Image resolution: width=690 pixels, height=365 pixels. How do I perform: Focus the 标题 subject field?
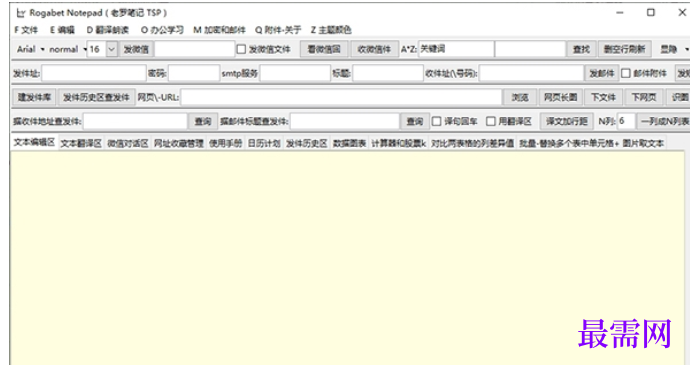(x=388, y=74)
